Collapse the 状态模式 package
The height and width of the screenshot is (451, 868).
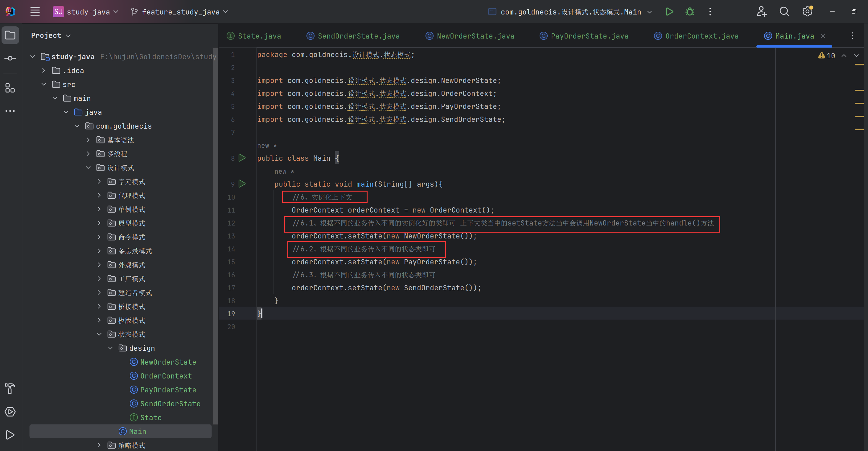99,334
